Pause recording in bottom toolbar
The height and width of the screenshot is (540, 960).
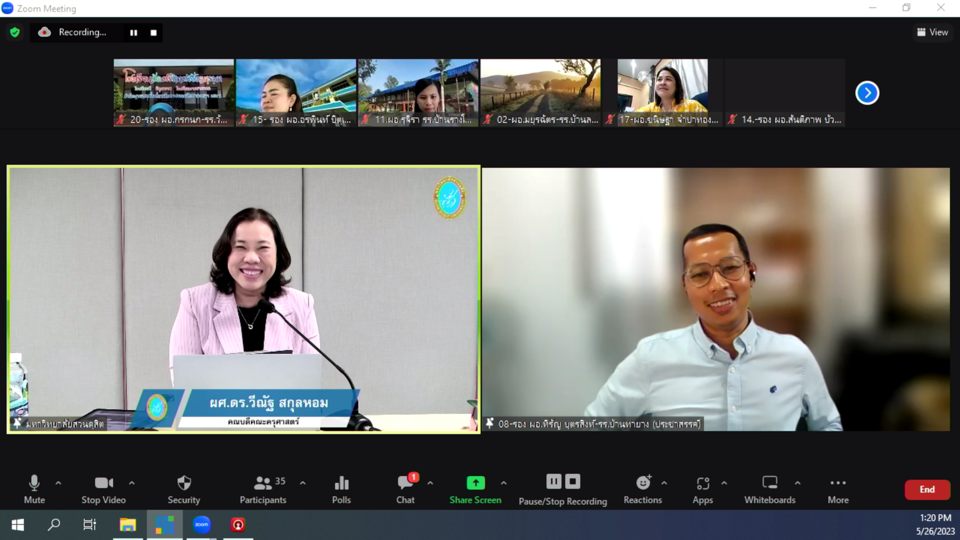pyautogui.click(x=553, y=482)
